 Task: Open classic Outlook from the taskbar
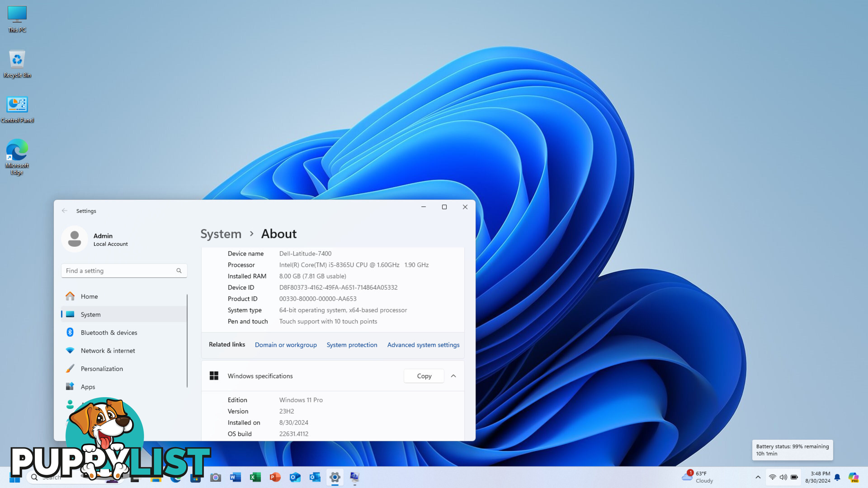[315, 477]
